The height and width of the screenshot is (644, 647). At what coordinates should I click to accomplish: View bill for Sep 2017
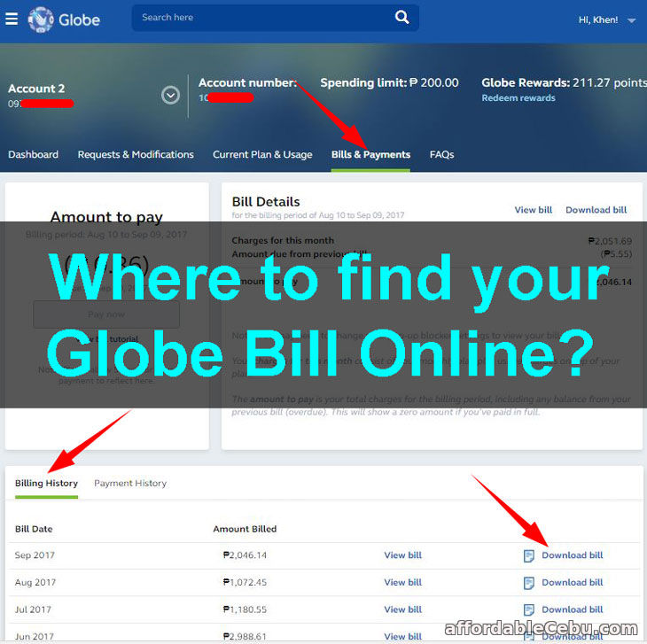click(x=402, y=555)
